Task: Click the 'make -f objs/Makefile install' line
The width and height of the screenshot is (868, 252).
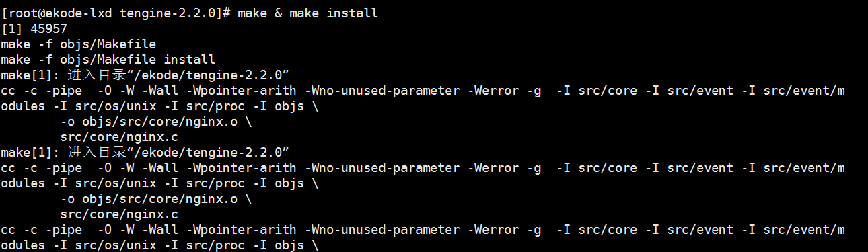Action: 108,60
